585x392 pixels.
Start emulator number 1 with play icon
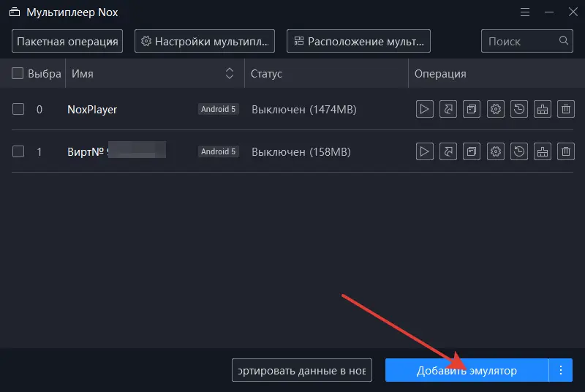(x=425, y=151)
